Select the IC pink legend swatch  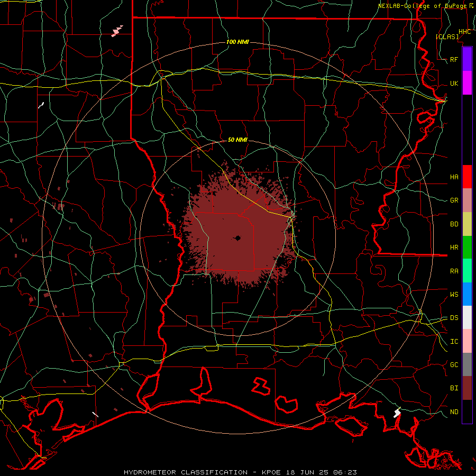coord(467,341)
